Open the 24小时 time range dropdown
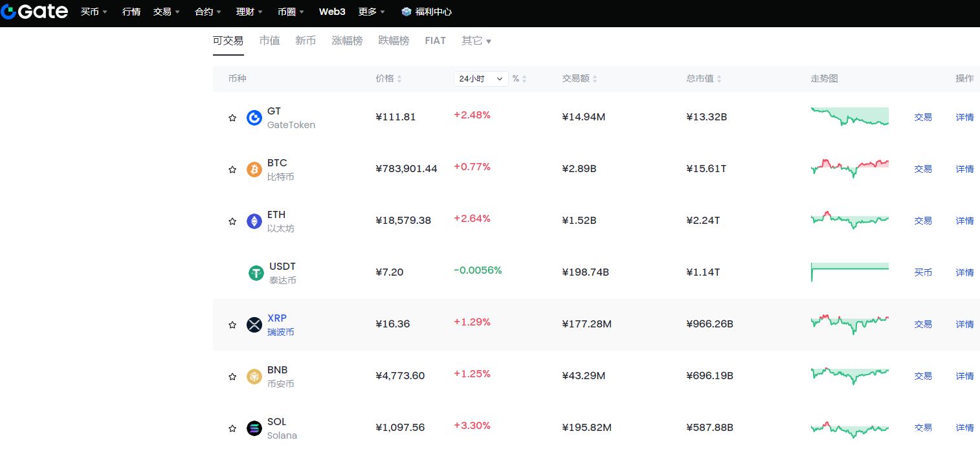This screenshot has height=462, width=980. [480, 78]
